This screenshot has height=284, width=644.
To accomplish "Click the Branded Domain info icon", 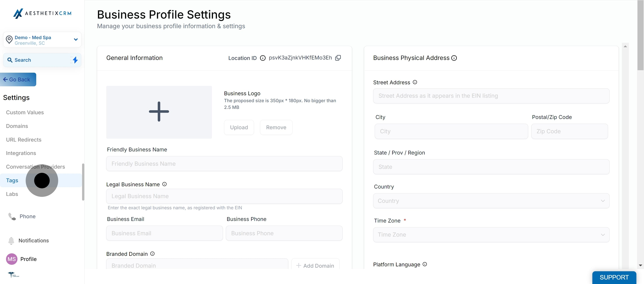I will point(152,254).
